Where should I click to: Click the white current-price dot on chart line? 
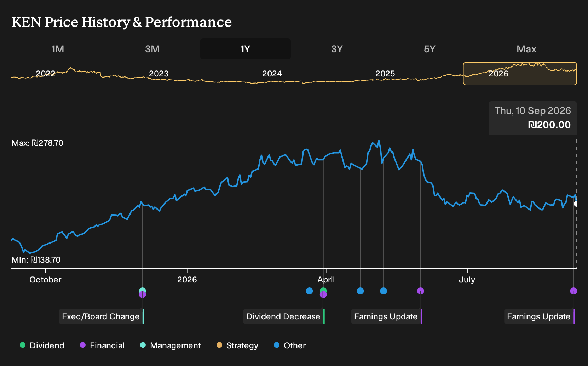tap(576, 204)
